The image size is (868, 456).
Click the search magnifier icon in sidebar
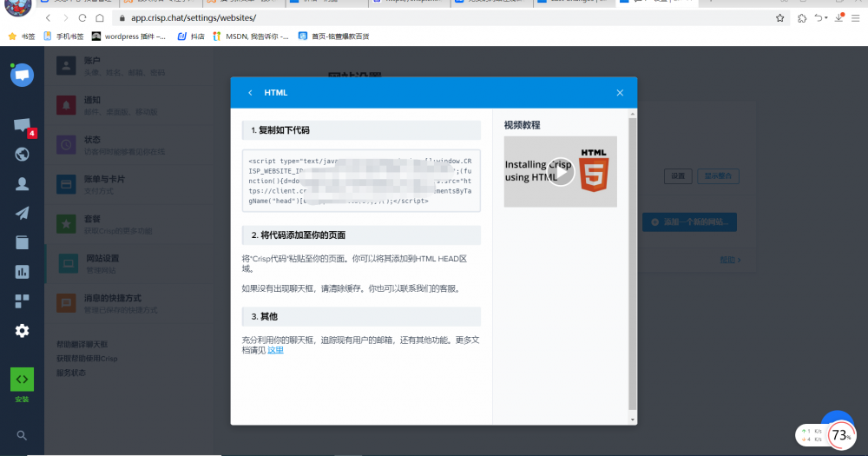point(22,435)
